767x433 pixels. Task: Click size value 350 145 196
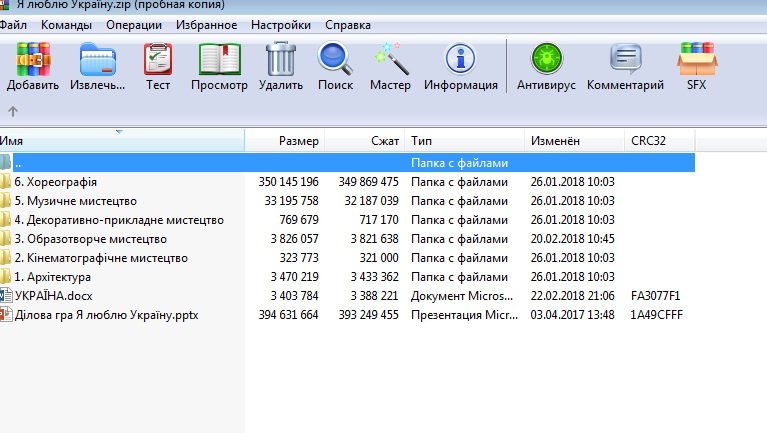[289, 182]
